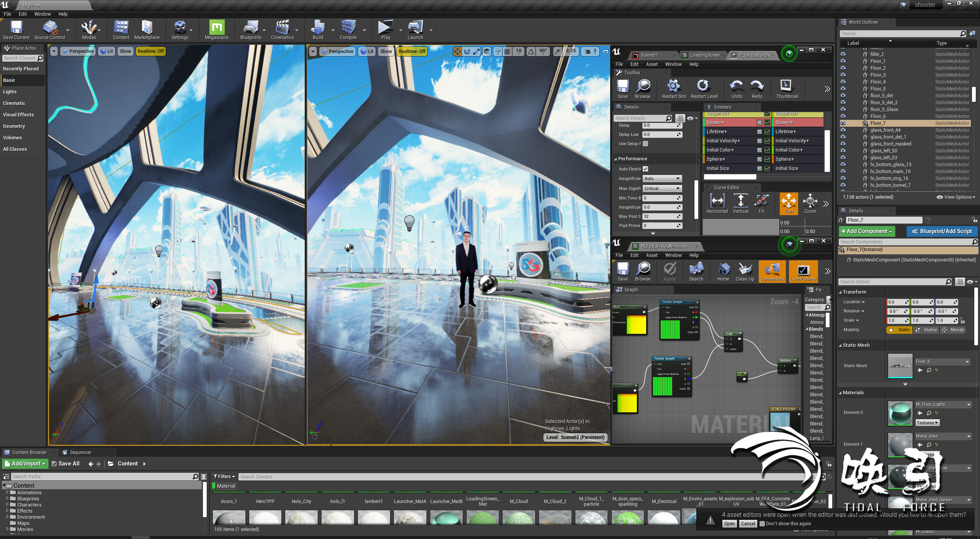Activate Pan mode in Curve Editor
The width and height of the screenshot is (980, 539).
[789, 204]
